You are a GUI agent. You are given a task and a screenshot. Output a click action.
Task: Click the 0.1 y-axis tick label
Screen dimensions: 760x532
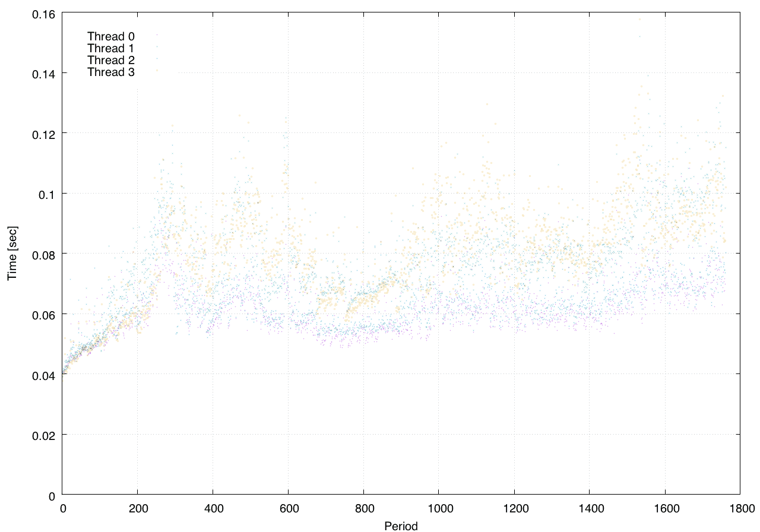[x=46, y=194]
